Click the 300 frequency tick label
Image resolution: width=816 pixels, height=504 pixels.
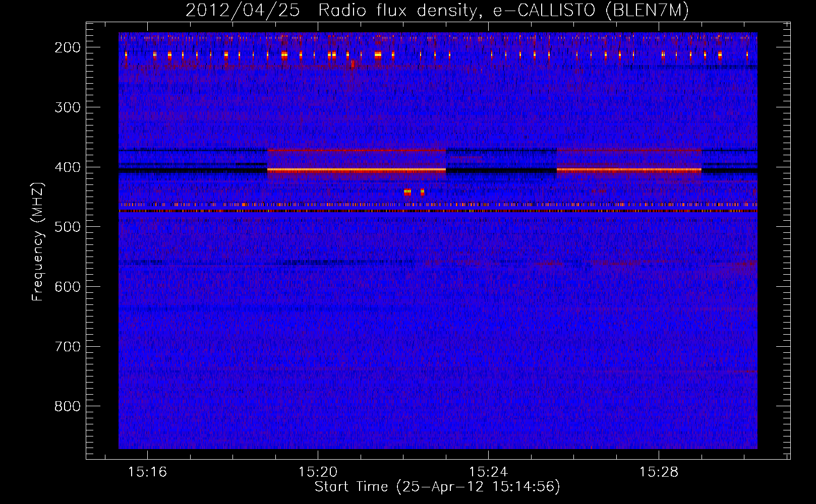coord(67,107)
